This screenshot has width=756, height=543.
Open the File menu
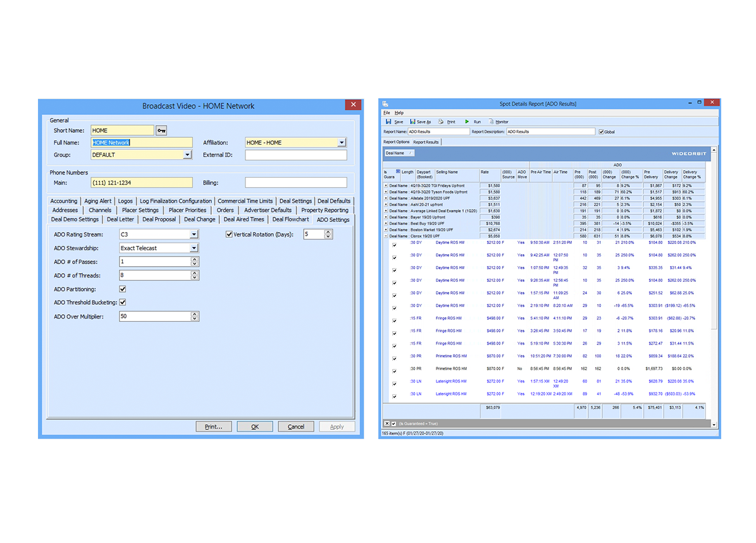pos(387,113)
